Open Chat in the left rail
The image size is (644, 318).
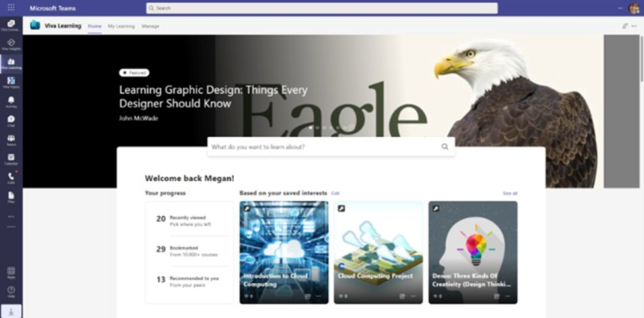point(11,121)
